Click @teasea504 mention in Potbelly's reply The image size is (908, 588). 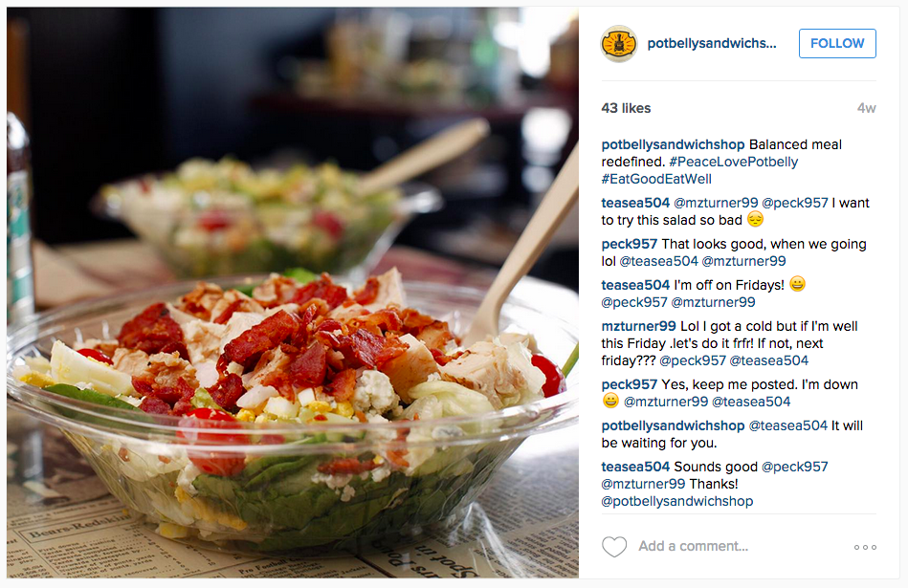788,425
